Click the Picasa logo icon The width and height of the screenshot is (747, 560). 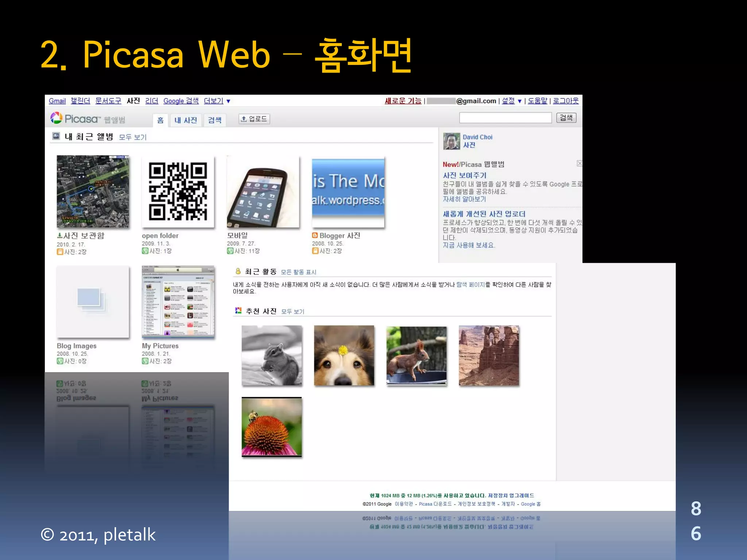point(56,118)
